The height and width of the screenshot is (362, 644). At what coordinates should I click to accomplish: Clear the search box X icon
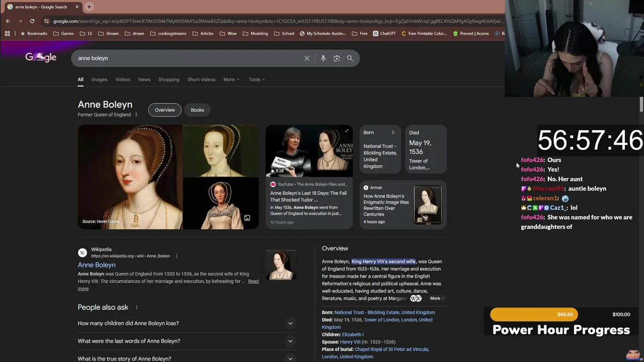[307, 58]
